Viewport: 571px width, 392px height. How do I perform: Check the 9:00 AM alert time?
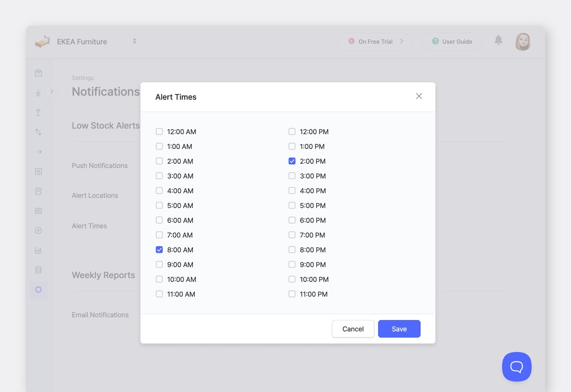(x=159, y=264)
